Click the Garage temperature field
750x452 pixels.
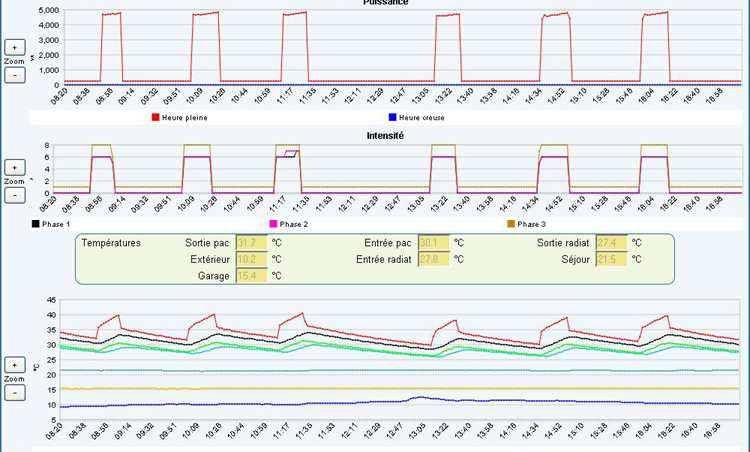(251, 275)
